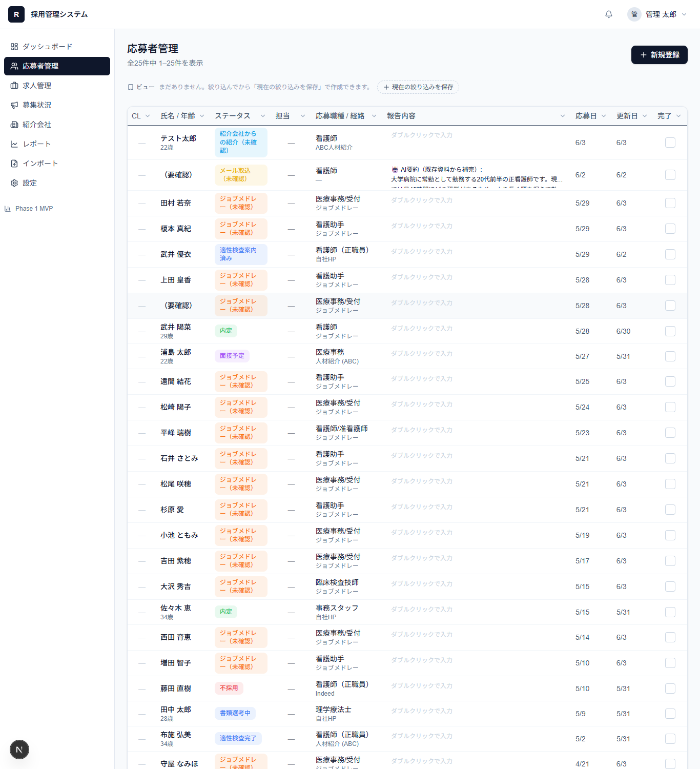Open the 氏名 / 年齢 column dropdown

202,116
